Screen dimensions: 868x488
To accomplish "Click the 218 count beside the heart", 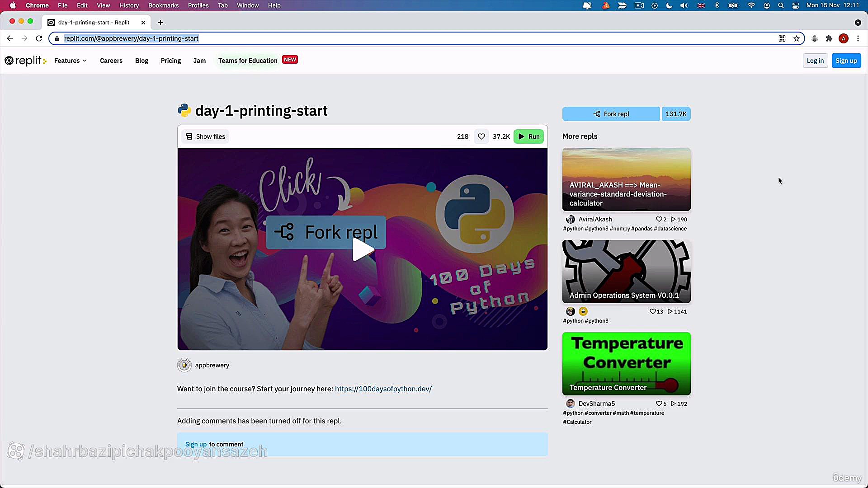I will click(462, 136).
